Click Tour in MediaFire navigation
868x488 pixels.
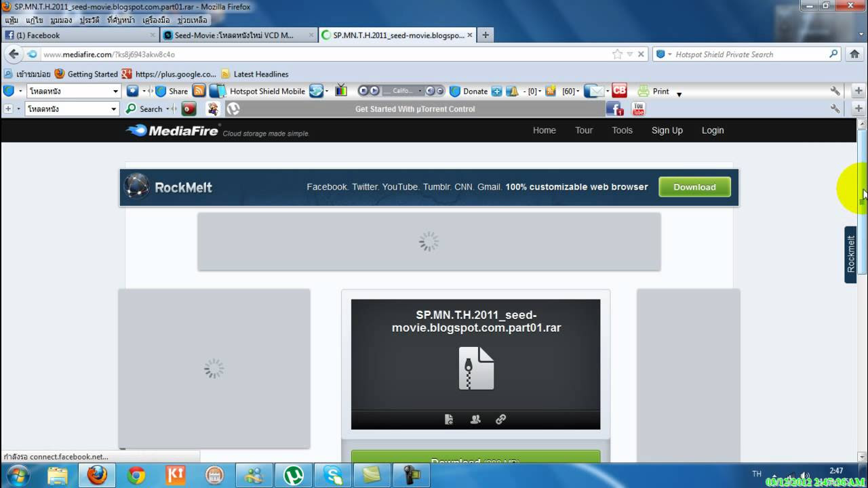click(x=584, y=130)
